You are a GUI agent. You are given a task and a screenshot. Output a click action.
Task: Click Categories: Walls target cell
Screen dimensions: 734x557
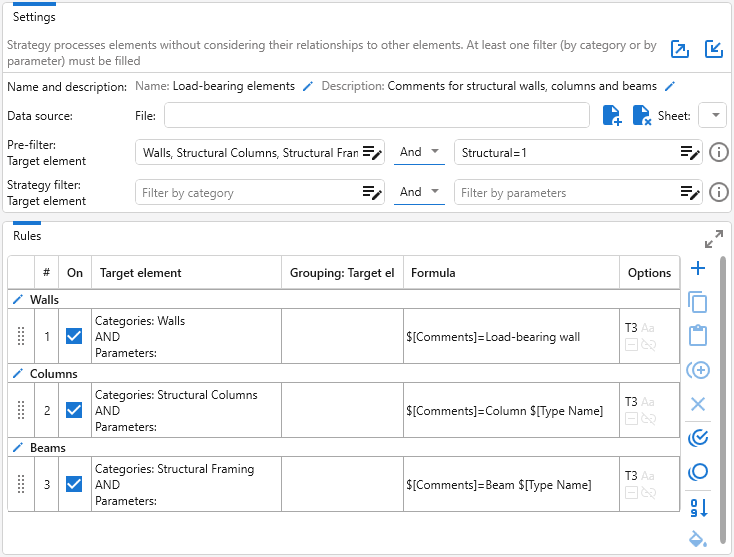(x=186, y=336)
